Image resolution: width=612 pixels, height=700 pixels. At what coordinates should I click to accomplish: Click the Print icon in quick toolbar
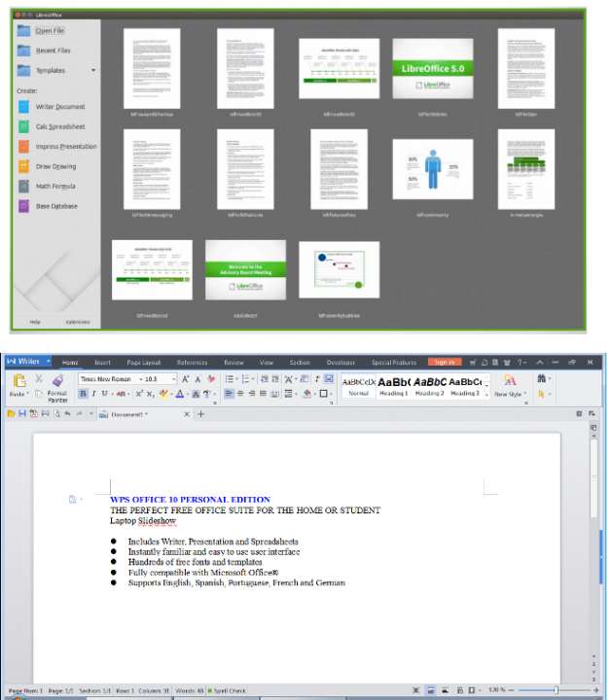(x=45, y=414)
